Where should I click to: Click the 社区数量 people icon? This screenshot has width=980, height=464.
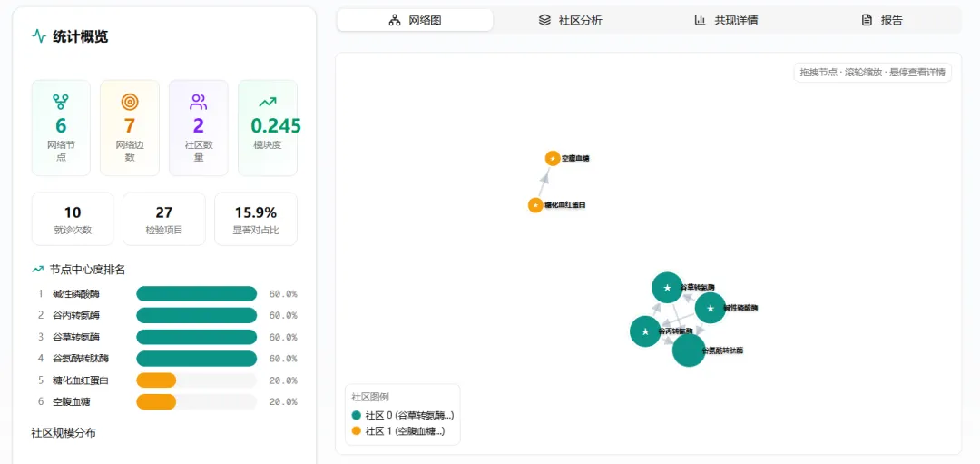click(x=199, y=102)
